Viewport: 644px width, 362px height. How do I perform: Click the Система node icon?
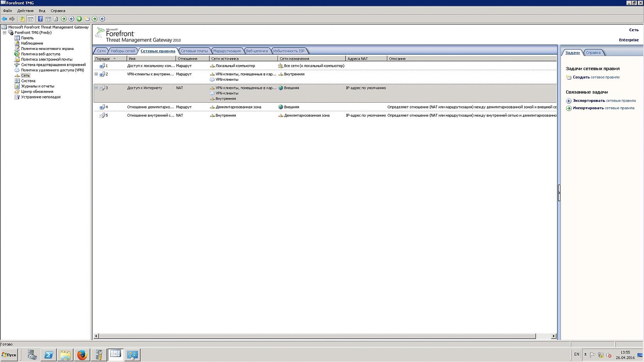17,81
